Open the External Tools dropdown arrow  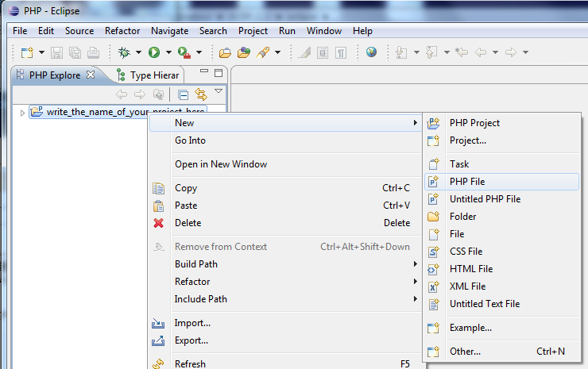tap(199, 52)
